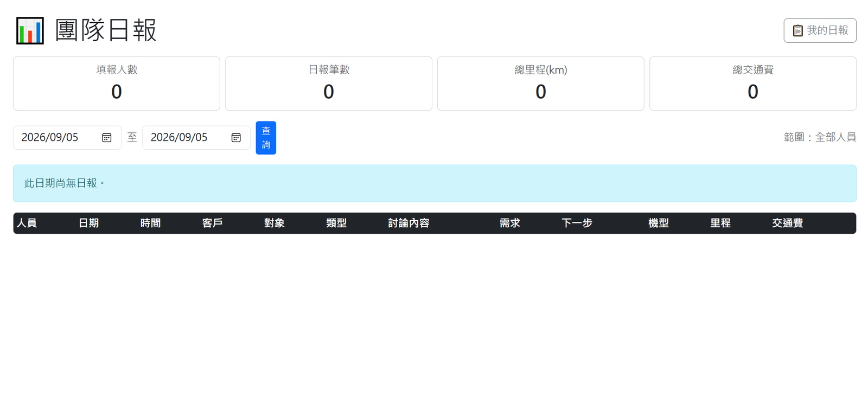
Task: Click the 總交通費 summary card
Action: [x=753, y=84]
